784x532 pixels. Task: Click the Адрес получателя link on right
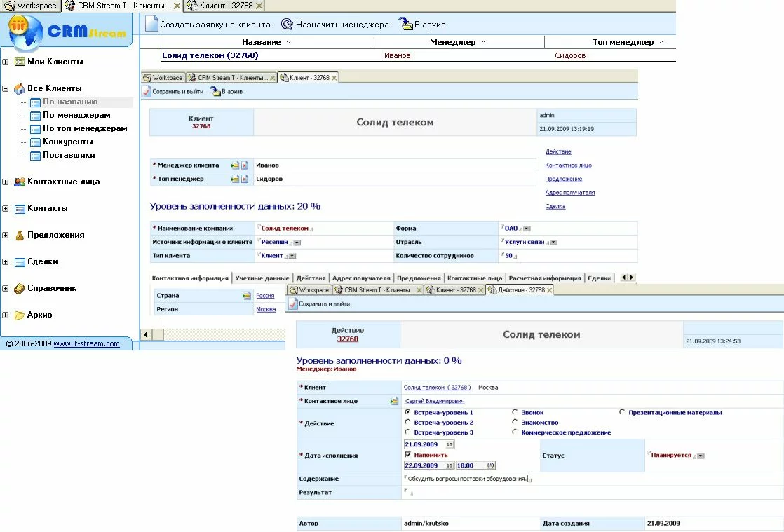coord(569,193)
